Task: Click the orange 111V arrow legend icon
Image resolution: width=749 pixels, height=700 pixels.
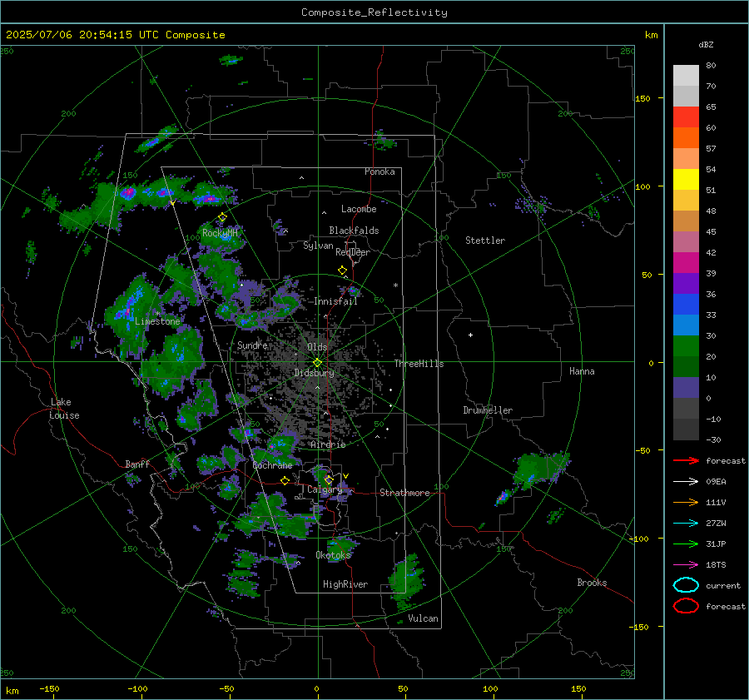Action: coord(686,502)
